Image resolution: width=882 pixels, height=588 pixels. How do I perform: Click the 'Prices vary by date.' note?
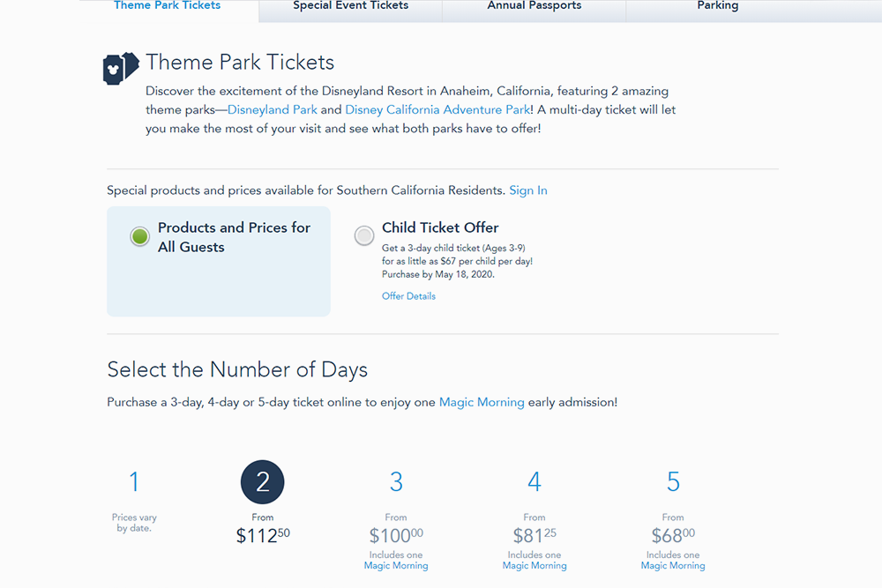pos(134,523)
